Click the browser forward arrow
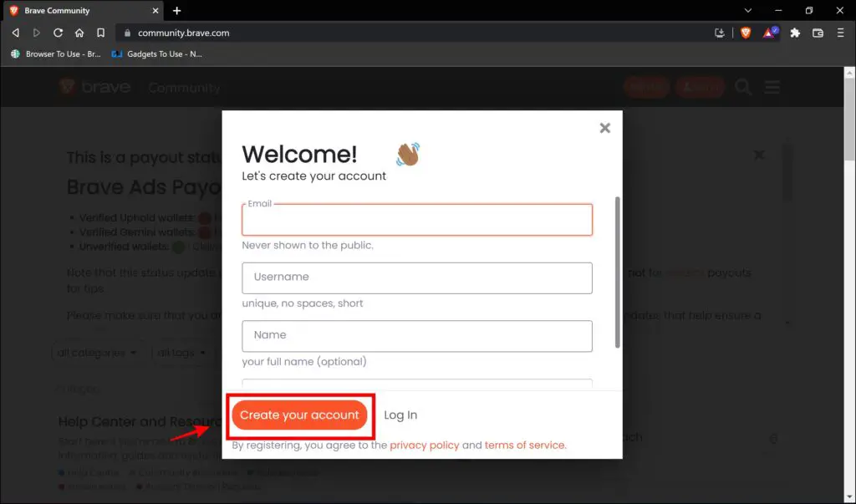This screenshot has height=504, width=856. coord(37,33)
